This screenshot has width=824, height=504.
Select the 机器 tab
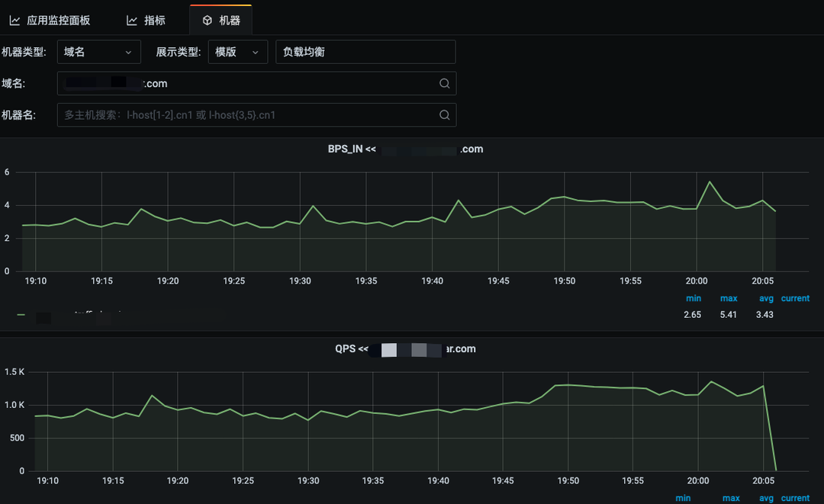point(220,21)
